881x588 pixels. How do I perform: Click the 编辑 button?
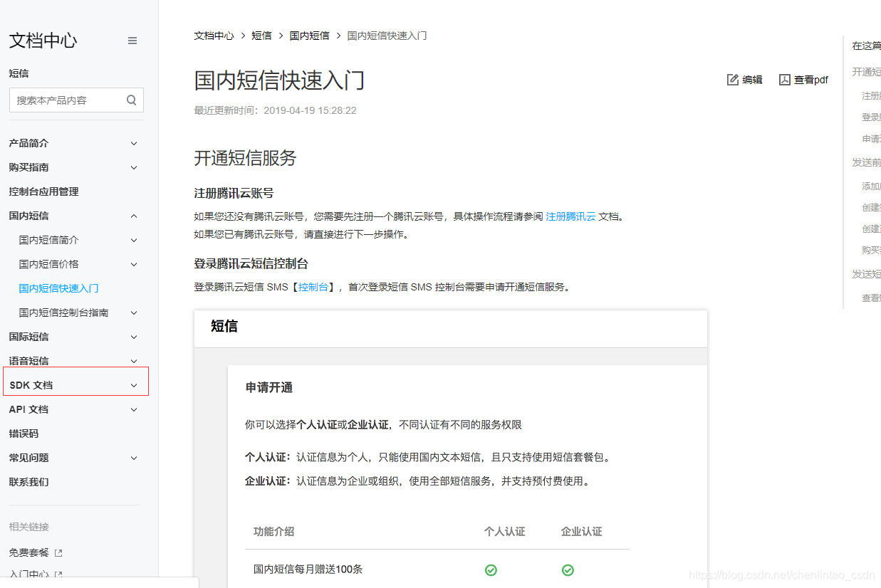(745, 80)
